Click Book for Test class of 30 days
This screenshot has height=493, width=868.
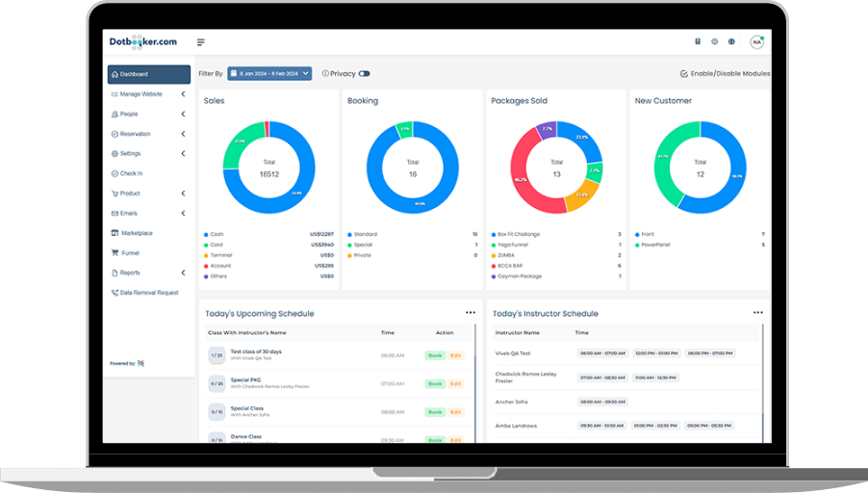tap(435, 355)
